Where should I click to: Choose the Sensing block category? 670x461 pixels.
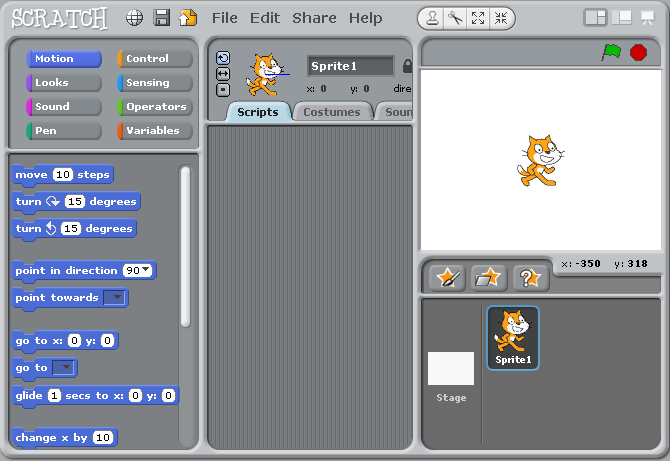pos(155,83)
